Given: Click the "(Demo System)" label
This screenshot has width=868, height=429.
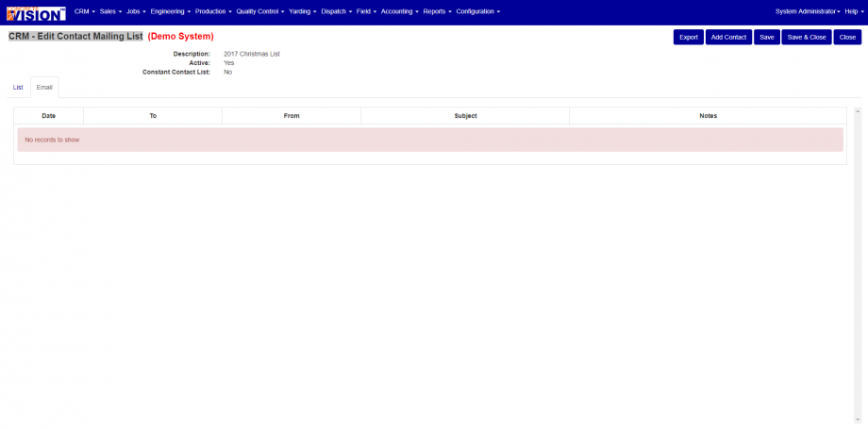Looking at the screenshot, I should point(180,37).
